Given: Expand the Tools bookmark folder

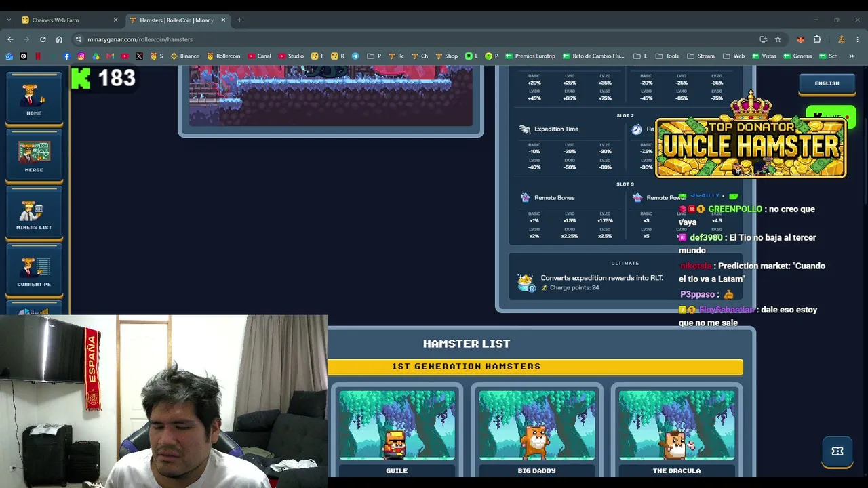Looking at the screenshot, I should (667, 56).
